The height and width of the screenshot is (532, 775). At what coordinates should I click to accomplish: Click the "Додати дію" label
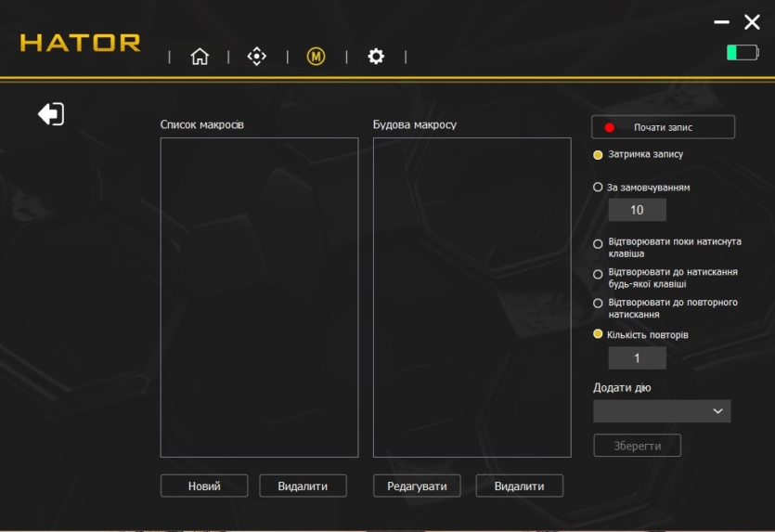click(x=622, y=388)
